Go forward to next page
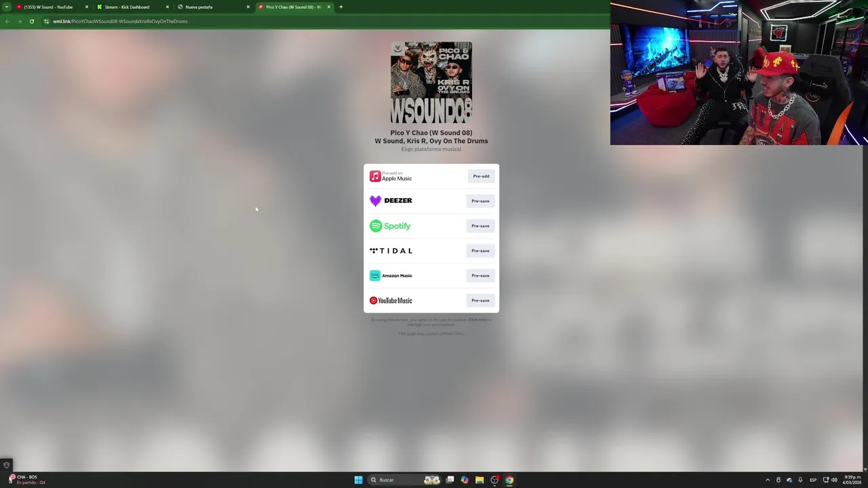This screenshot has width=868, height=488. 19,21
